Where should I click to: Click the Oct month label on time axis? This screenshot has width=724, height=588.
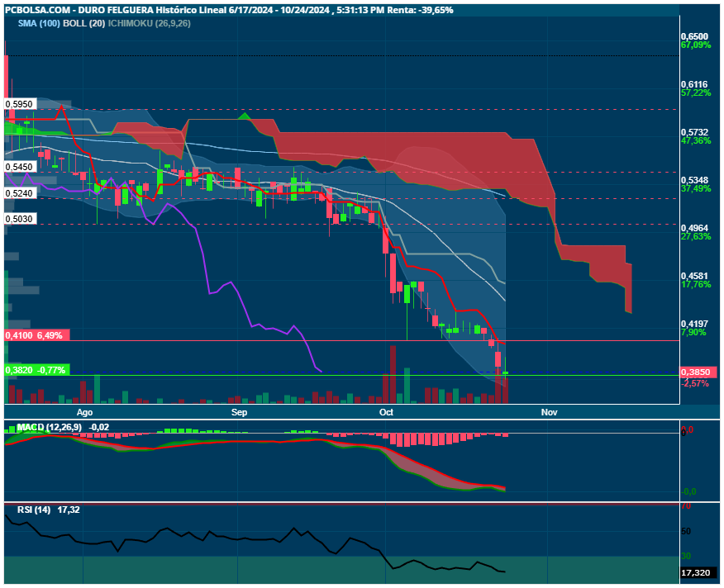386,412
